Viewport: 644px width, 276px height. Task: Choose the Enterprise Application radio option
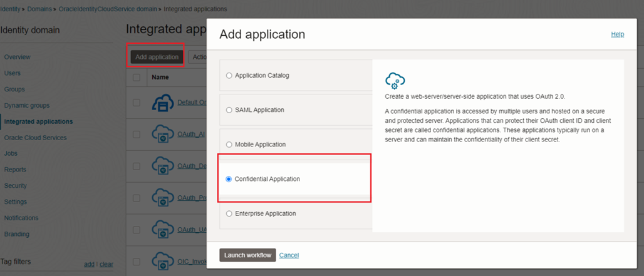(x=229, y=213)
